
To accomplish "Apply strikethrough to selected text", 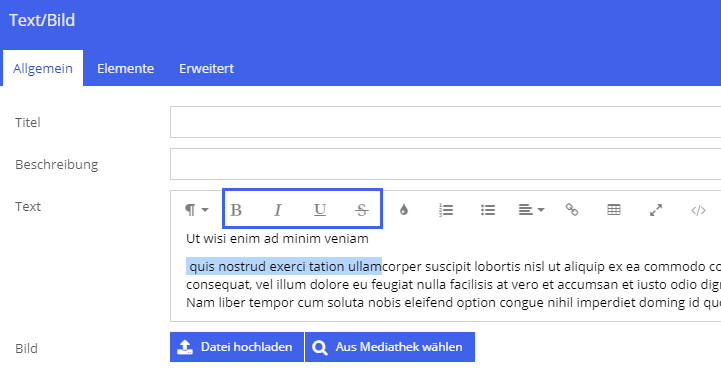I will (x=362, y=210).
